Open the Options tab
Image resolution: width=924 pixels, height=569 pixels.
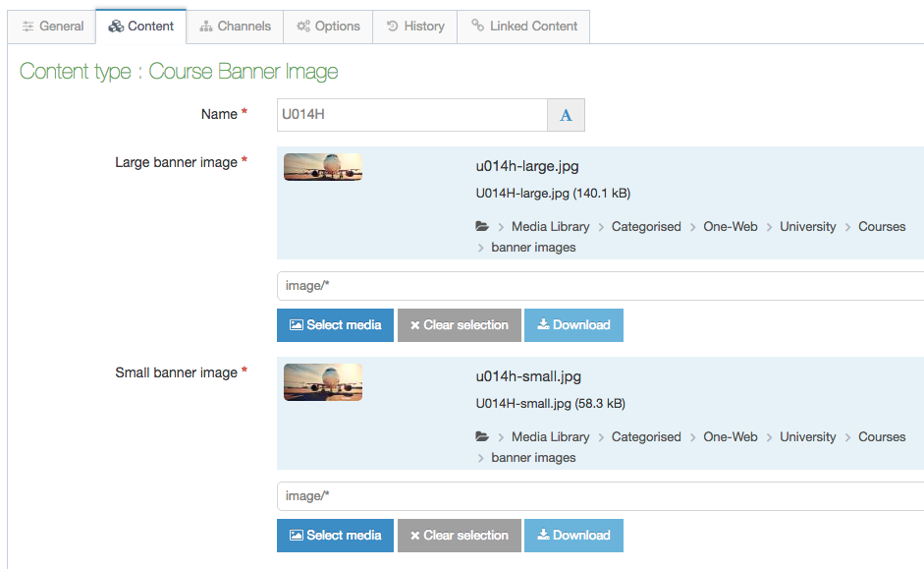328,27
